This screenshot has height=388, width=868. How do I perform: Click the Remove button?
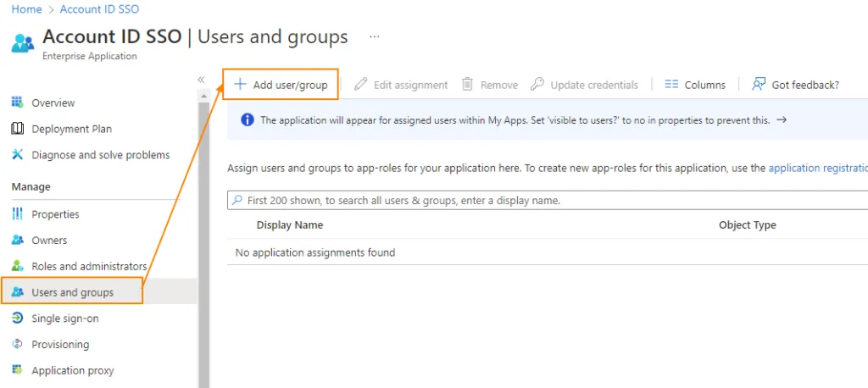(490, 85)
